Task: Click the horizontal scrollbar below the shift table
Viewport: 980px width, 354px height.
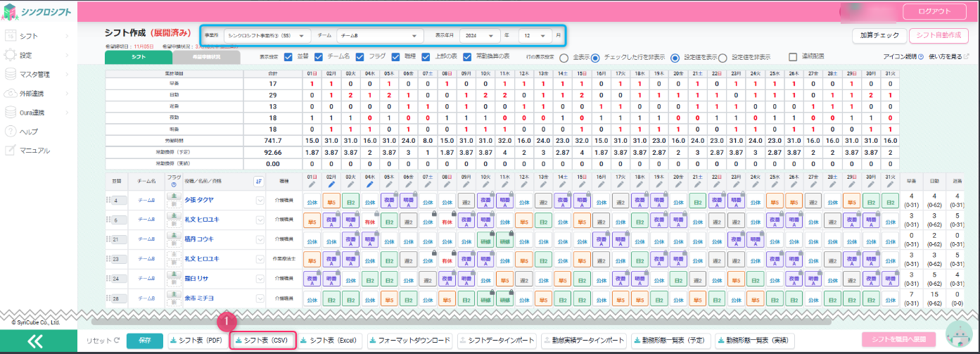Action: click(x=457, y=320)
